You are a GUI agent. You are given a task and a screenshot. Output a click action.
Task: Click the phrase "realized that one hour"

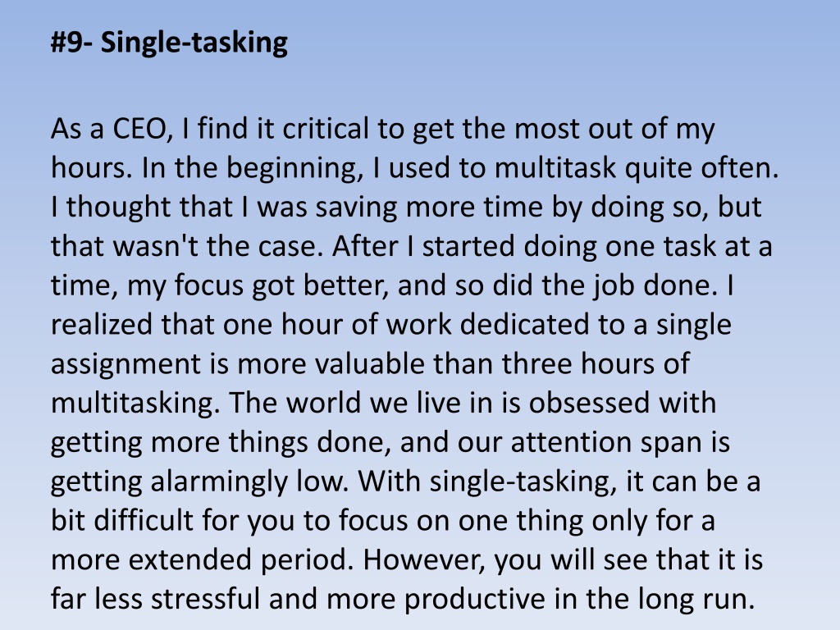[x=197, y=325]
